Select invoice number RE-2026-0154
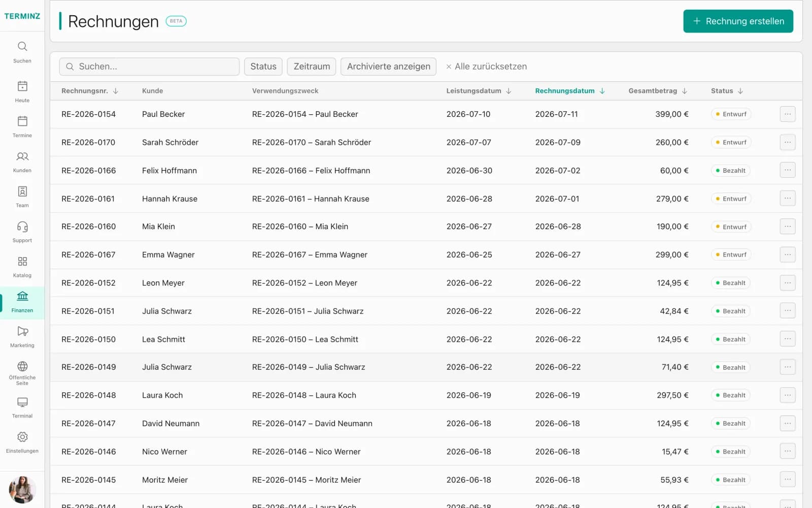This screenshot has width=812, height=508. click(88, 114)
